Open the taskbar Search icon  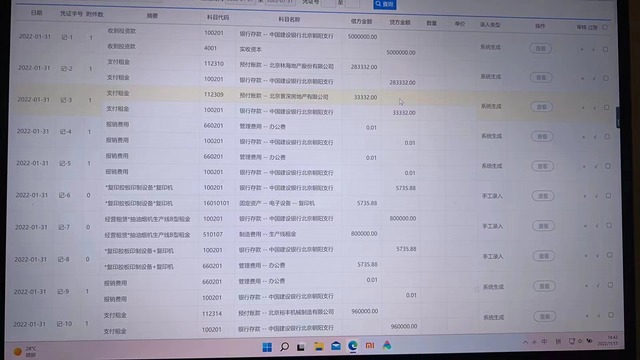tap(284, 347)
